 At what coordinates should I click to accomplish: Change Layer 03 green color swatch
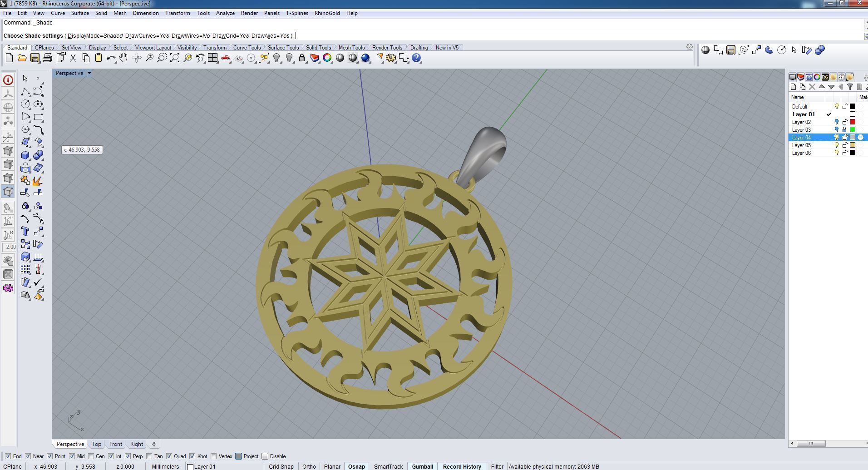pos(853,130)
